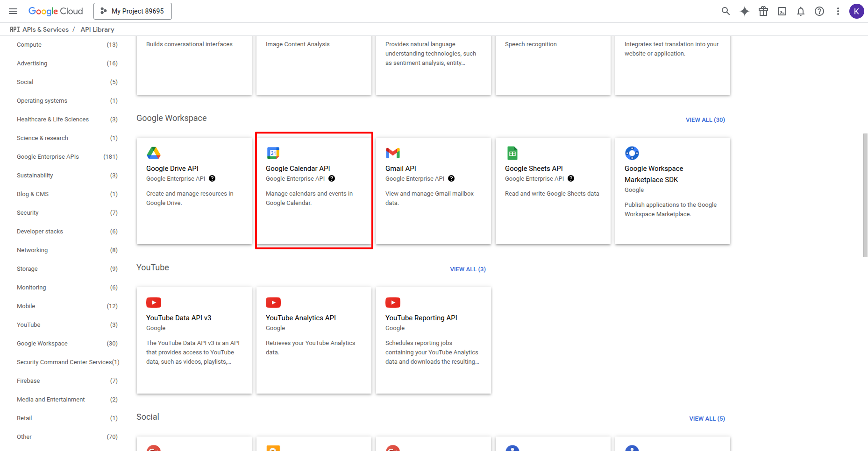Open the YouTube Reporting API card title

[x=421, y=318]
